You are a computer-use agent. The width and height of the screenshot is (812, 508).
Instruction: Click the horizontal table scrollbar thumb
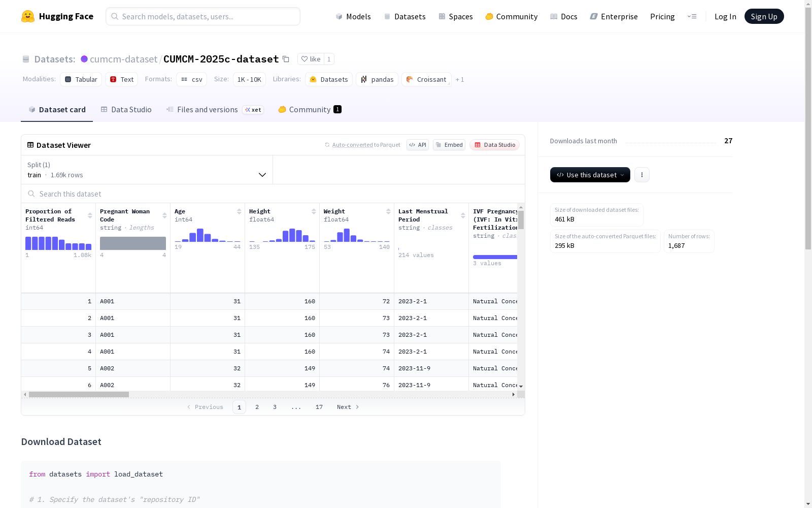(x=79, y=394)
